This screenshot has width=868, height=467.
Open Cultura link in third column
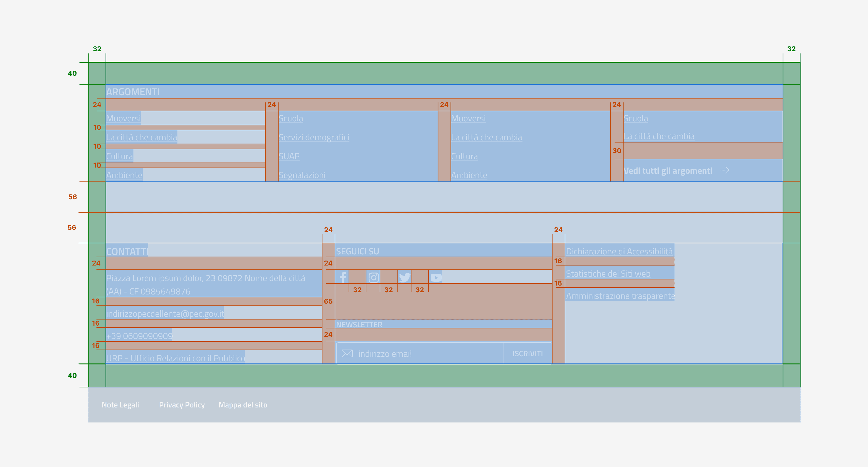pos(464,156)
